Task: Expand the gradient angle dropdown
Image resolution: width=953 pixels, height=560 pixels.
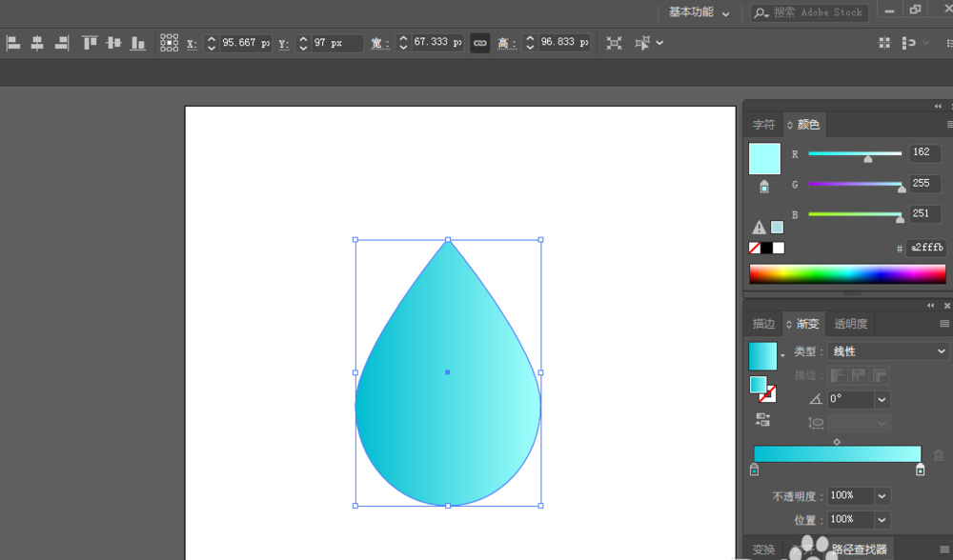Action: pyautogui.click(x=882, y=400)
